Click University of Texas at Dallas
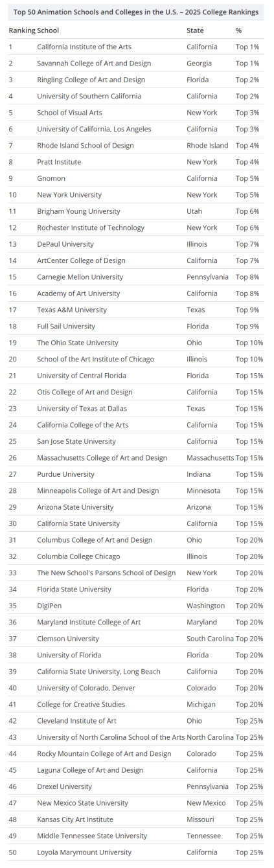Viewport: 274px width, 868px height. [x=82, y=409]
